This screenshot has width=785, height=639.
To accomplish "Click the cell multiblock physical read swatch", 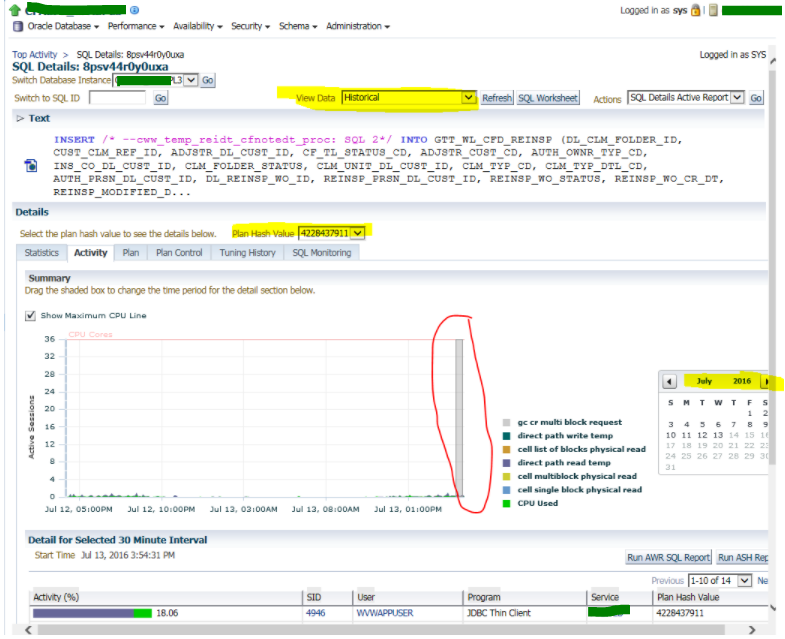I will [x=507, y=477].
